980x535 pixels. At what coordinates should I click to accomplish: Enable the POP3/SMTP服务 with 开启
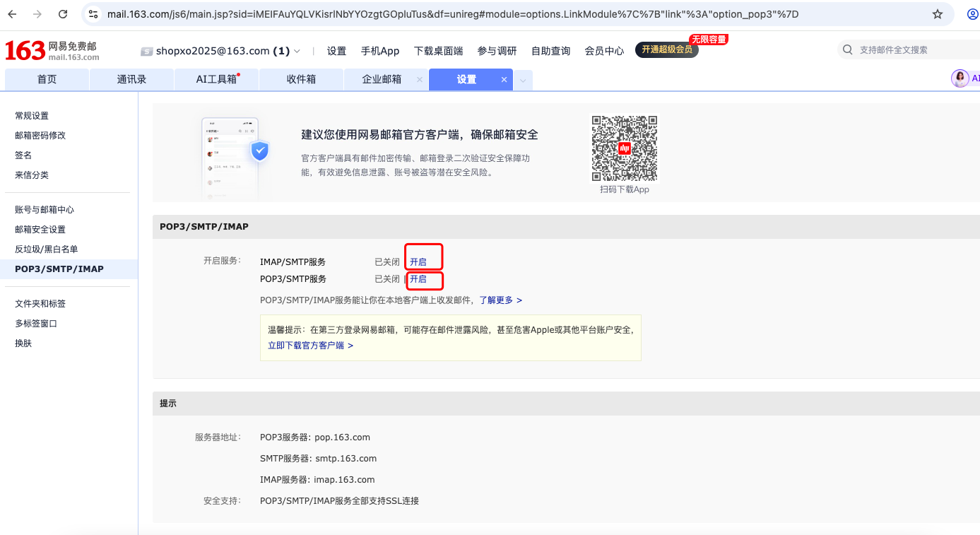click(418, 279)
